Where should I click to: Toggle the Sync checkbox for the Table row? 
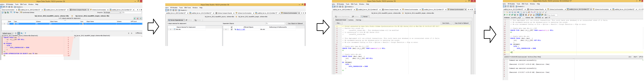tap(83, 24)
